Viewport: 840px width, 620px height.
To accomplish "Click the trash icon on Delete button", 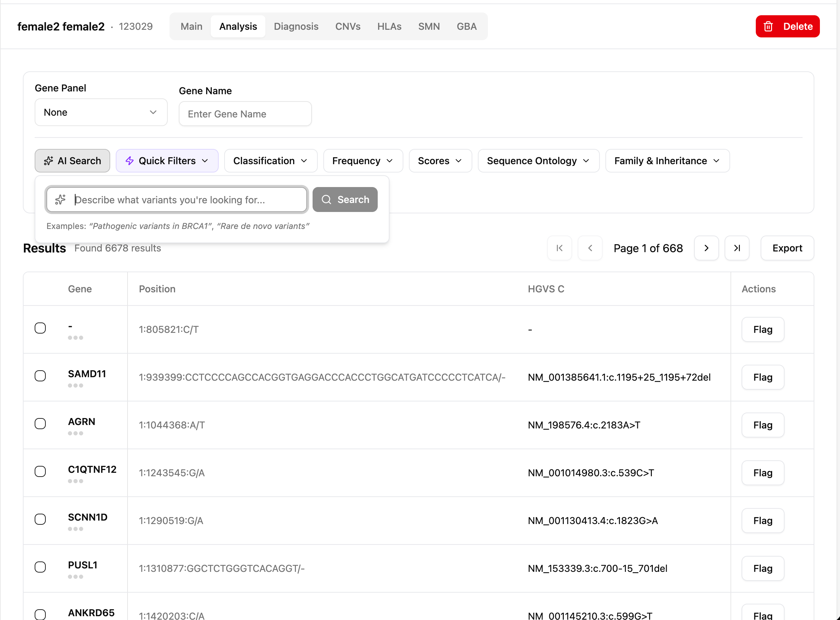I will [x=768, y=27].
